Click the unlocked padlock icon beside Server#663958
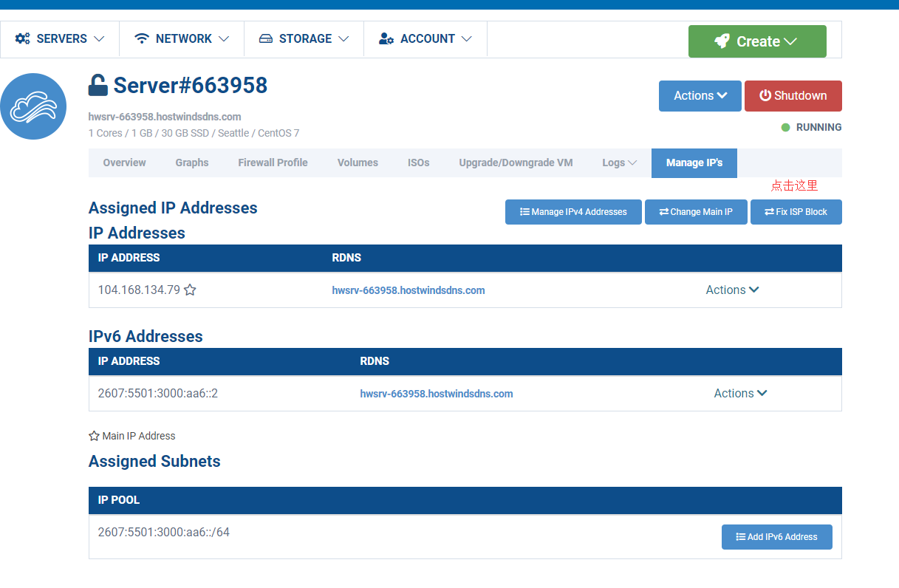Image resolution: width=899 pixels, height=588 pixels. (x=98, y=86)
